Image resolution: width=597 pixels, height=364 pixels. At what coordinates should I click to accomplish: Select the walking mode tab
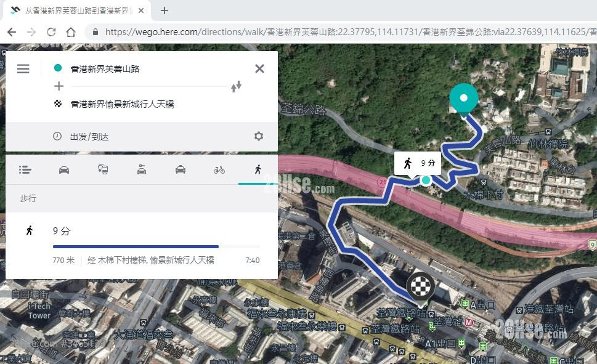(258, 169)
